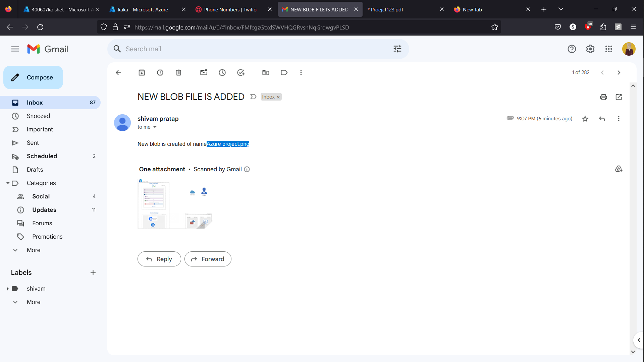Click the Reply button
644x362 pixels.
(159, 259)
